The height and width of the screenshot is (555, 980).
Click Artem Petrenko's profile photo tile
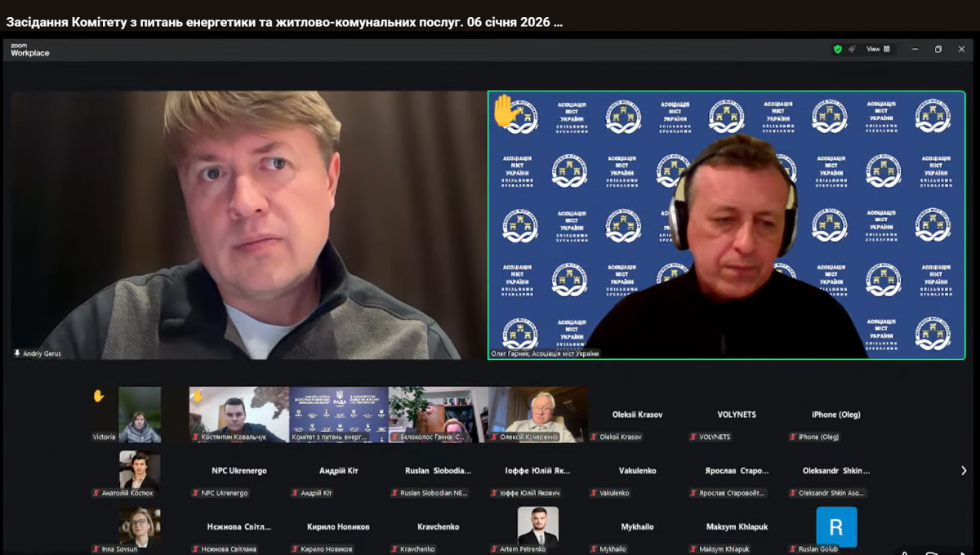coord(538,526)
